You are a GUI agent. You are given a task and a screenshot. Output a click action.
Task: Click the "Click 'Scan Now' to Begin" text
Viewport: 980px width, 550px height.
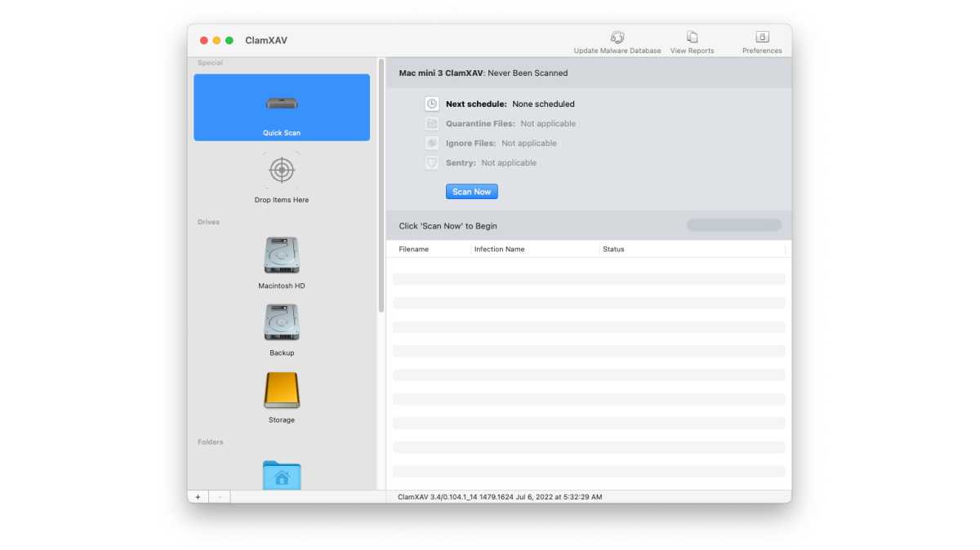[x=448, y=226]
